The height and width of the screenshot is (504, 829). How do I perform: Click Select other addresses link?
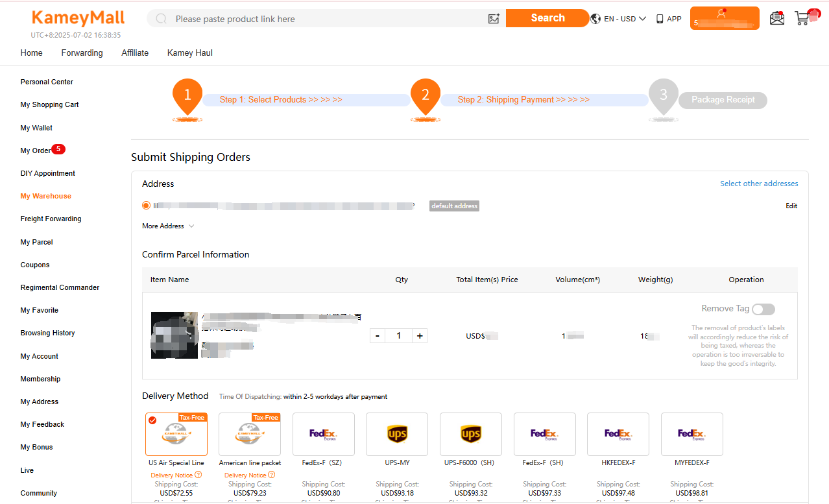click(759, 184)
